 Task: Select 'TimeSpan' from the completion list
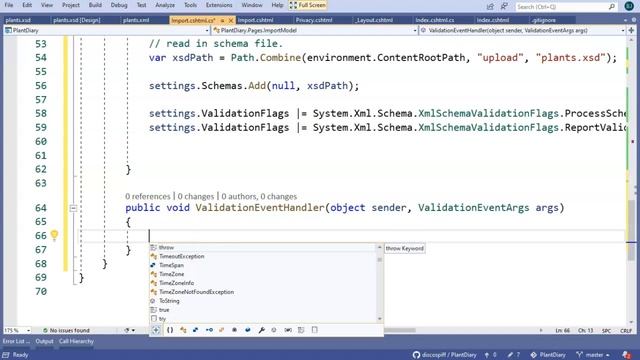pyautogui.click(x=263, y=265)
